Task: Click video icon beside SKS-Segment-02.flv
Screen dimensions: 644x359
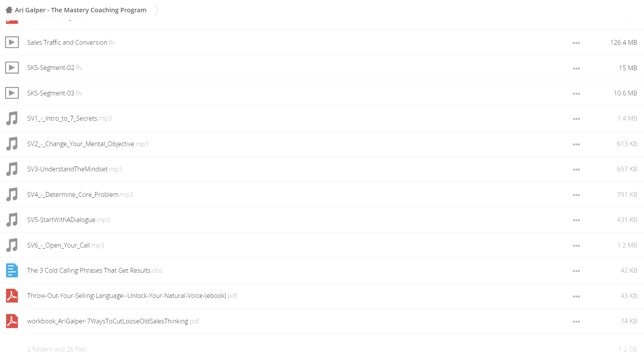Action: coord(12,68)
